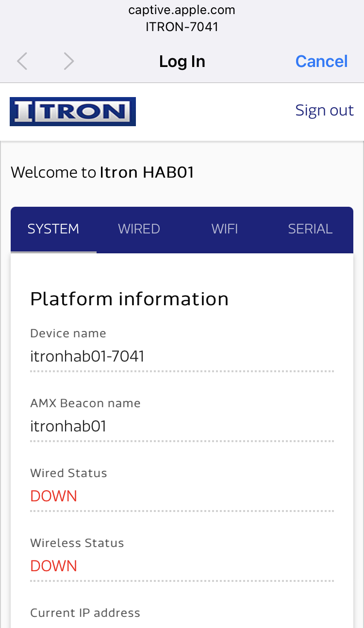Tap the Log In page title
Screen dimensions: 364x628
coord(182,62)
